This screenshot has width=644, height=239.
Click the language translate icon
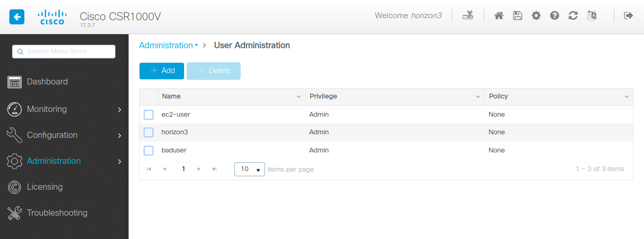point(592,16)
